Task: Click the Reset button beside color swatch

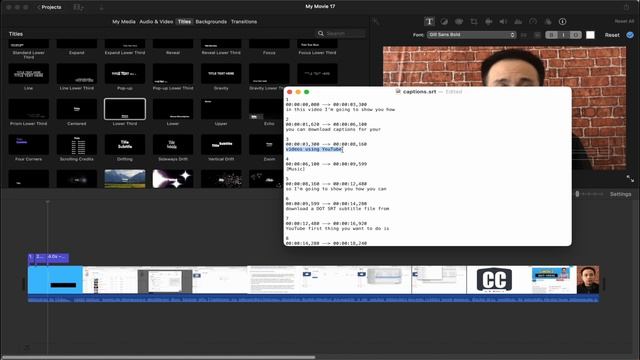Action: coord(612,35)
